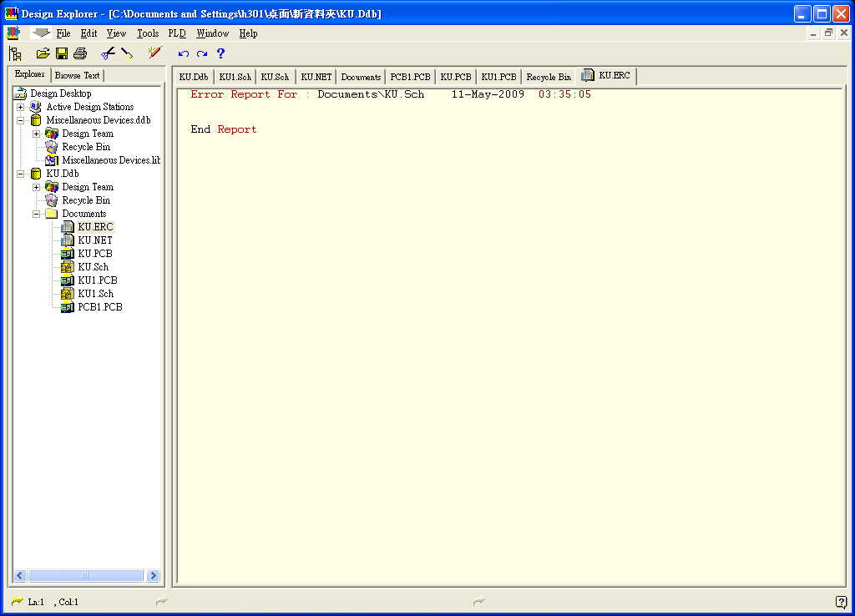Click the Redo arrow icon
This screenshot has width=855, height=616.
pyautogui.click(x=202, y=53)
